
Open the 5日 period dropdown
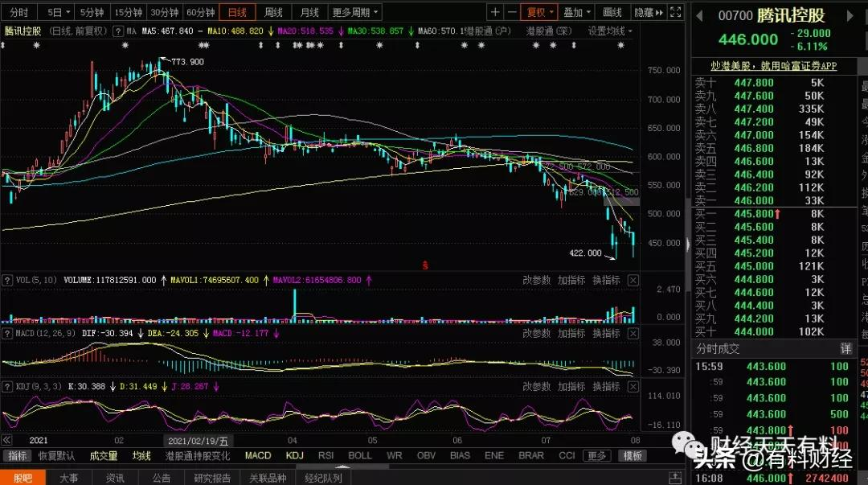pos(59,12)
